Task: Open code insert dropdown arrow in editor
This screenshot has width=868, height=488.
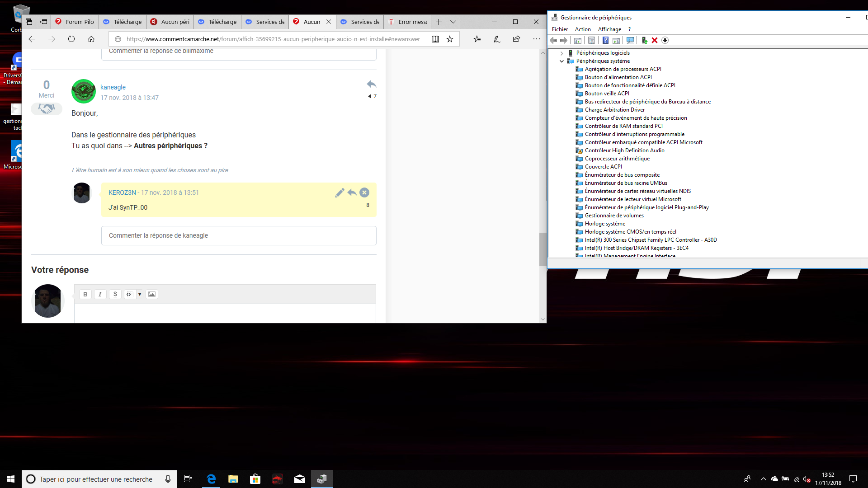Action: (140, 294)
